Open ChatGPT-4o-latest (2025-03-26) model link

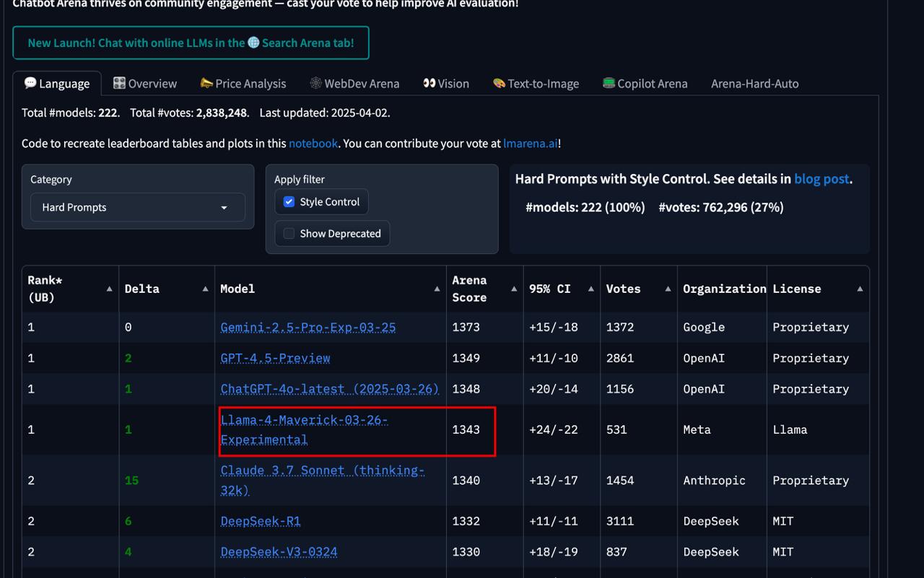[x=330, y=389]
